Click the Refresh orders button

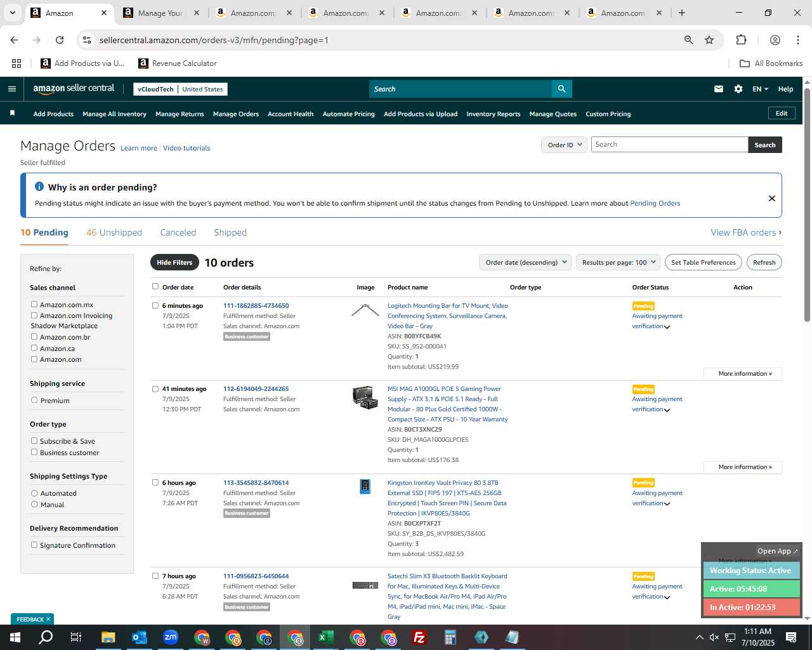pos(764,262)
